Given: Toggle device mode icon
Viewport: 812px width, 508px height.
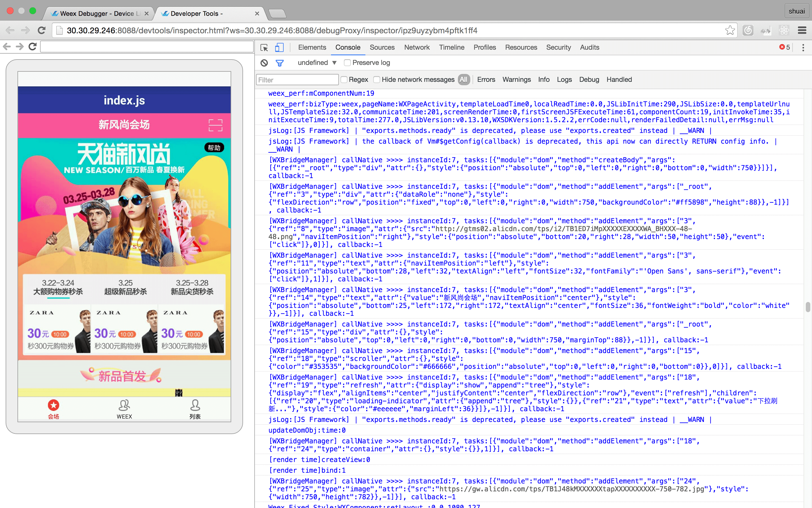Looking at the screenshot, I should [279, 48].
